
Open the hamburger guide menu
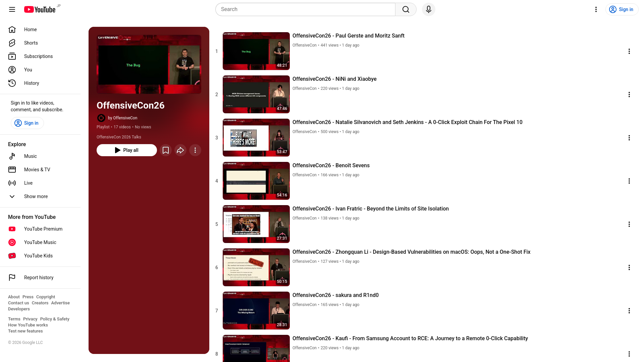(x=12, y=9)
